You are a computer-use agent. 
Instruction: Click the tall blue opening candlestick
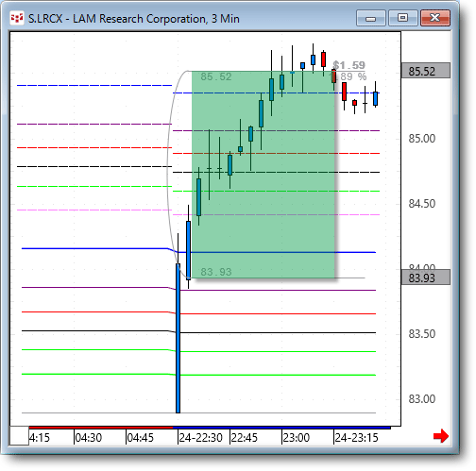pyautogui.click(x=178, y=338)
